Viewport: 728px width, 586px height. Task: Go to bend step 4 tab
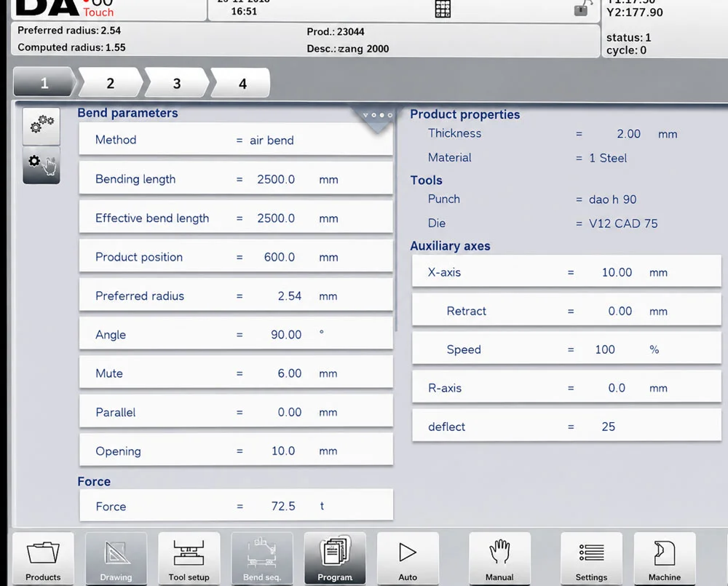point(242,83)
